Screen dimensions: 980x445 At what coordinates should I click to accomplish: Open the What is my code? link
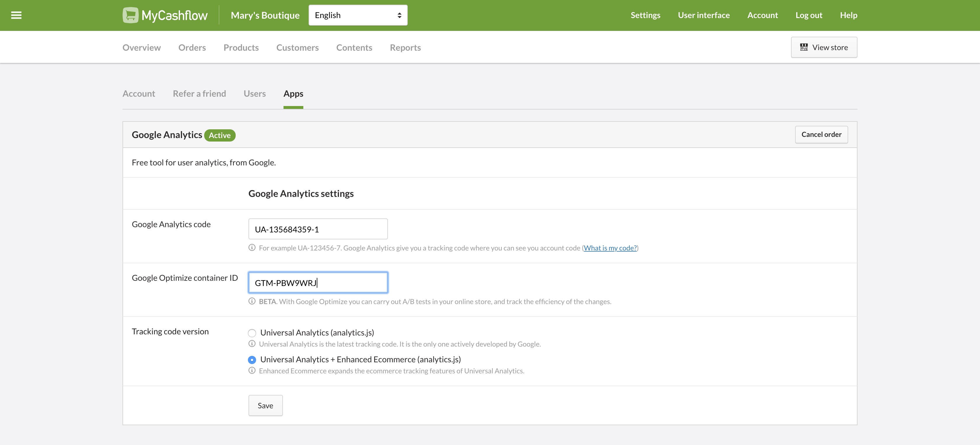pyautogui.click(x=610, y=248)
